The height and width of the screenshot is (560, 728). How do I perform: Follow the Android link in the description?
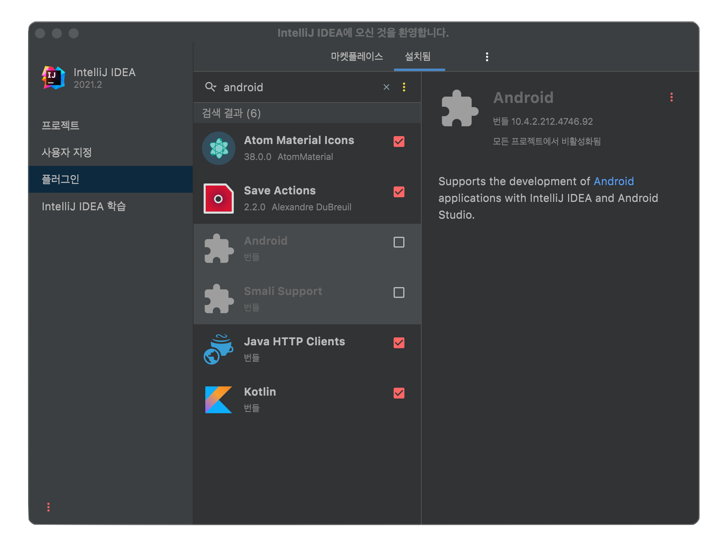coord(613,181)
